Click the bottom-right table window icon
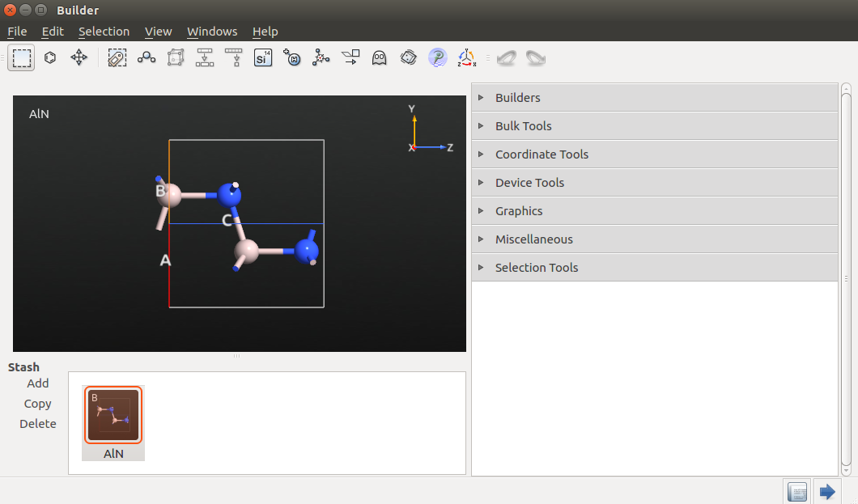This screenshot has width=858, height=504. tap(797, 491)
